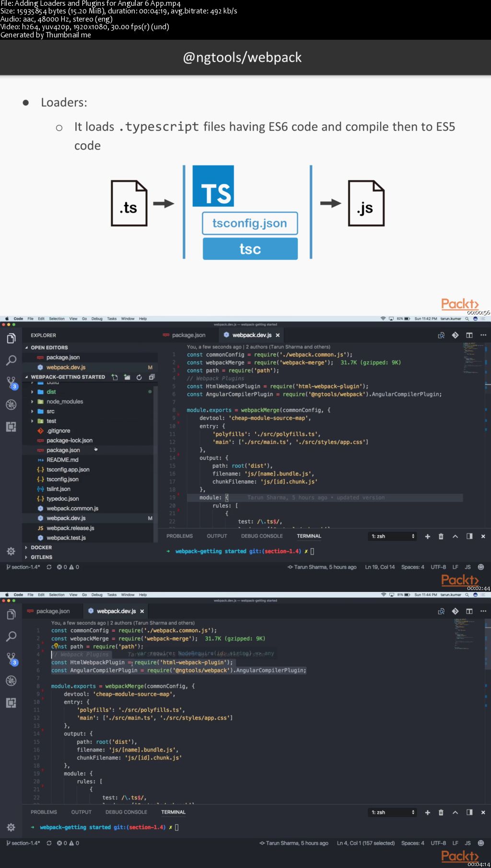Image resolution: width=491 pixels, height=868 pixels.
Task: Open Extensions view icon in 00:02:44 frame
Action: pyautogui.click(x=11, y=427)
